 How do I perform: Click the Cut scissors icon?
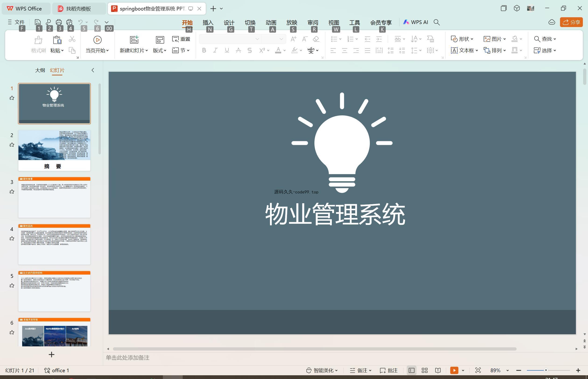pos(72,39)
